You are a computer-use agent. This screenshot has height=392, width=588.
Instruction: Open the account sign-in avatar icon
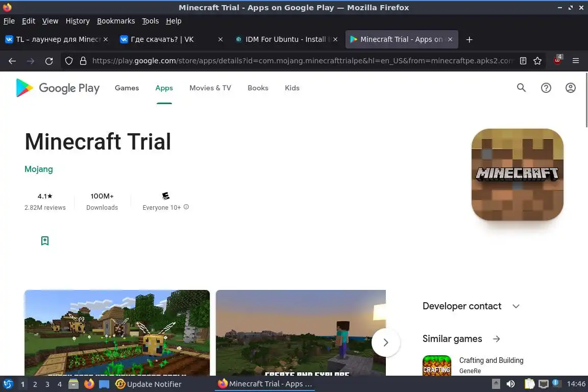pyautogui.click(x=570, y=88)
